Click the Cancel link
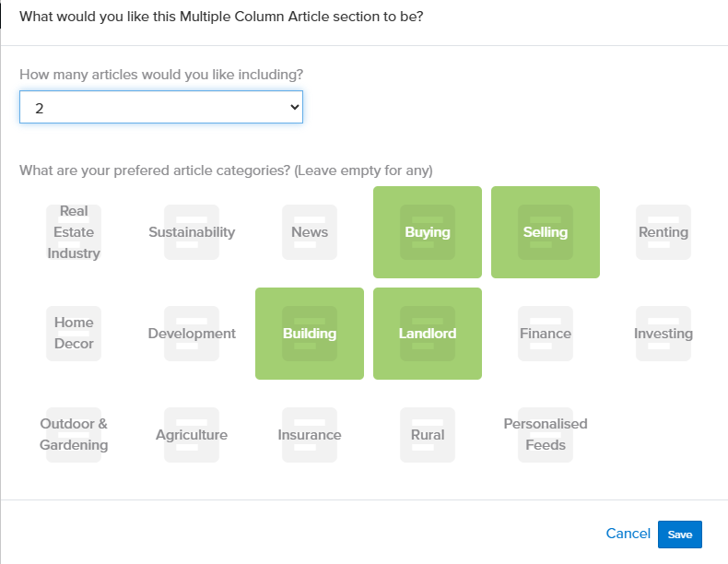Screen dimensions: 728x564 [x=628, y=534]
